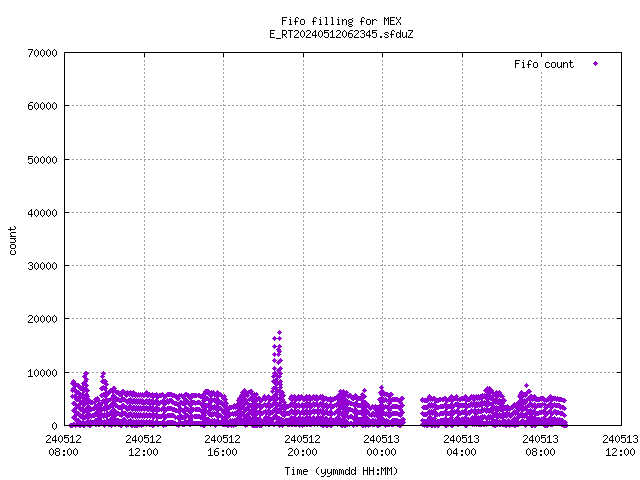Click the x-axis tick 240513 00:00
Screen dimensions: 640x480
(382, 445)
